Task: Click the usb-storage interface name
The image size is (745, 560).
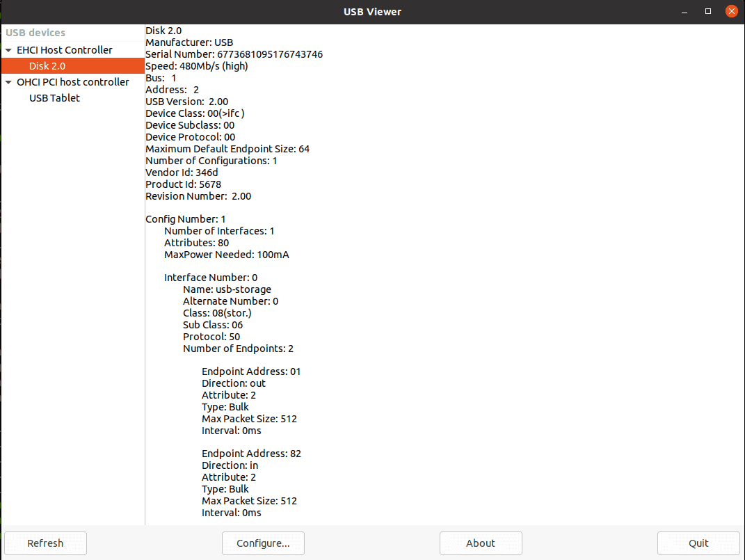Action: pos(217,289)
